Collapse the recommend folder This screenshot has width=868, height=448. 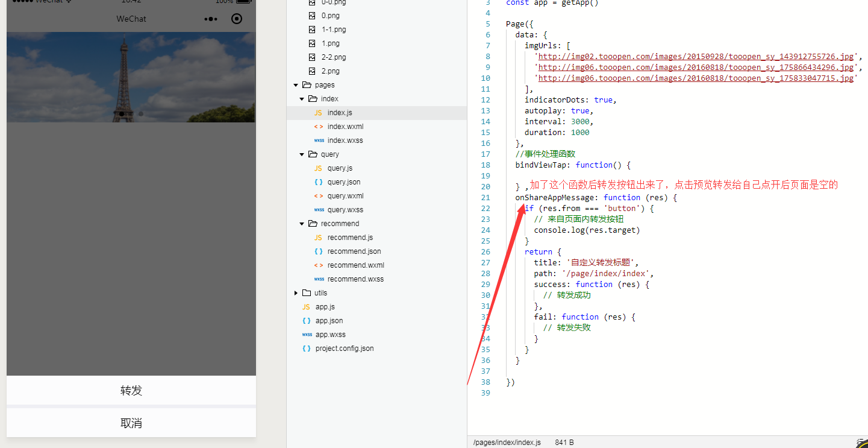click(302, 224)
